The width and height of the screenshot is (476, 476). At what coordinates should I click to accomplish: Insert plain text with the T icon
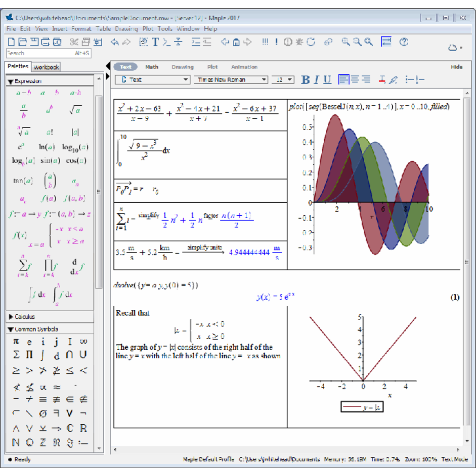(155, 42)
